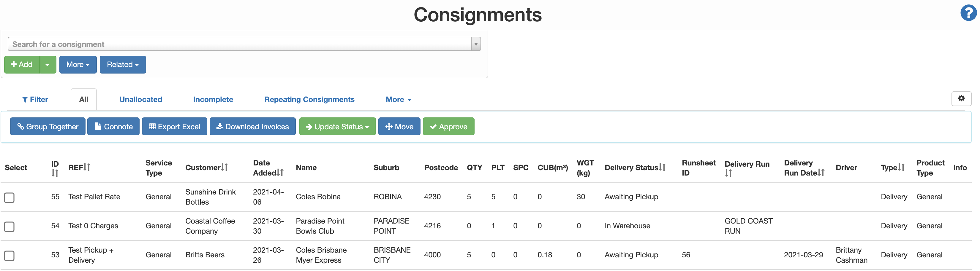Click the Search for a consignment field
This screenshot has height=271, width=980.
pyautogui.click(x=240, y=44)
